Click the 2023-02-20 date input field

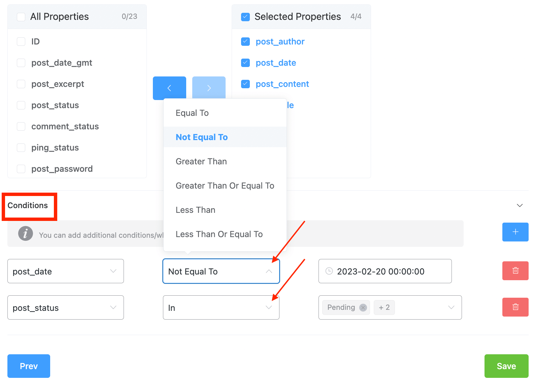point(385,271)
